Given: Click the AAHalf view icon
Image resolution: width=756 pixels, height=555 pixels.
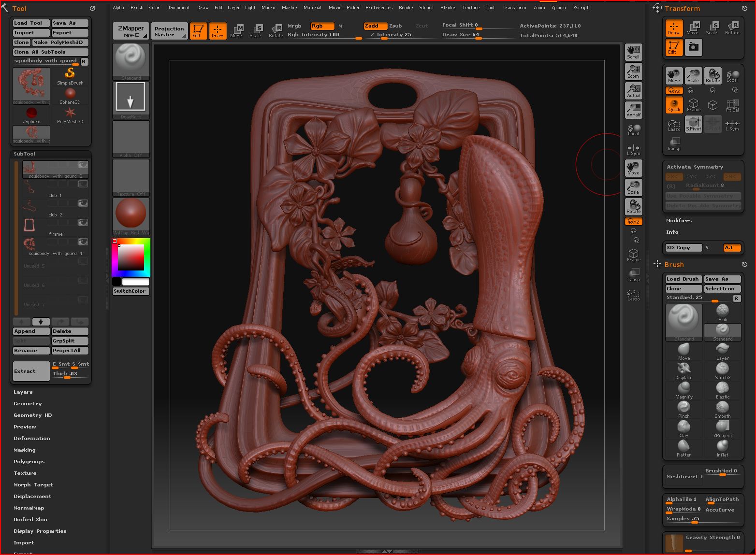Looking at the screenshot, I should [x=633, y=110].
